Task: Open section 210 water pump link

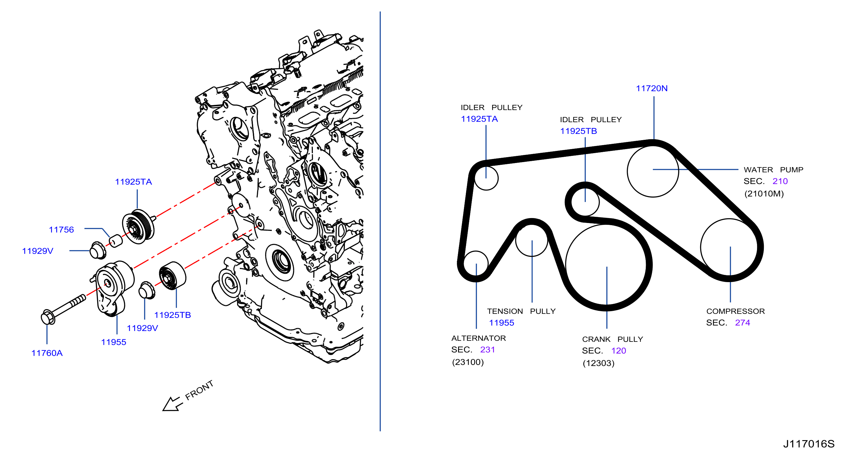Action: 780,181
